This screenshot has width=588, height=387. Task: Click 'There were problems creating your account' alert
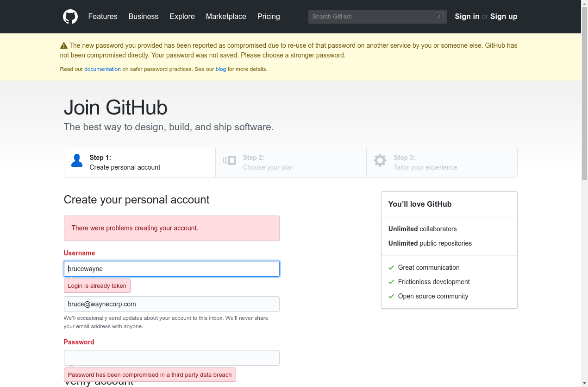[x=172, y=228]
